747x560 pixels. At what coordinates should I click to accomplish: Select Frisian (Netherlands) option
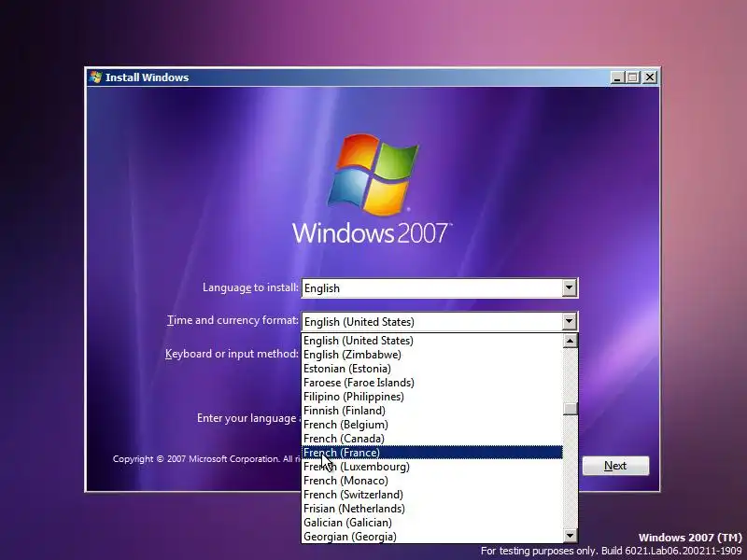pyautogui.click(x=432, y=509)
